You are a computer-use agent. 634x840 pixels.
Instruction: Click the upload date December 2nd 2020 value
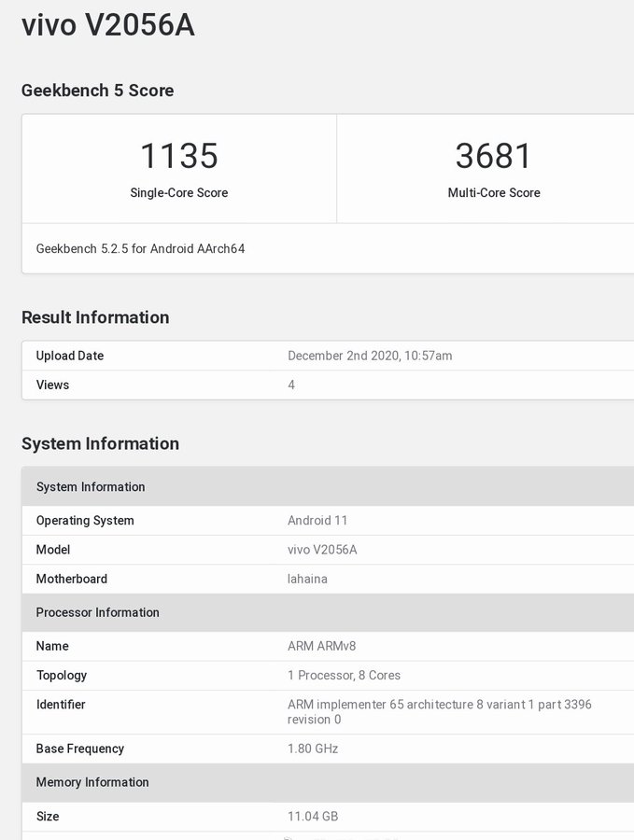click(x=370, y=356)
